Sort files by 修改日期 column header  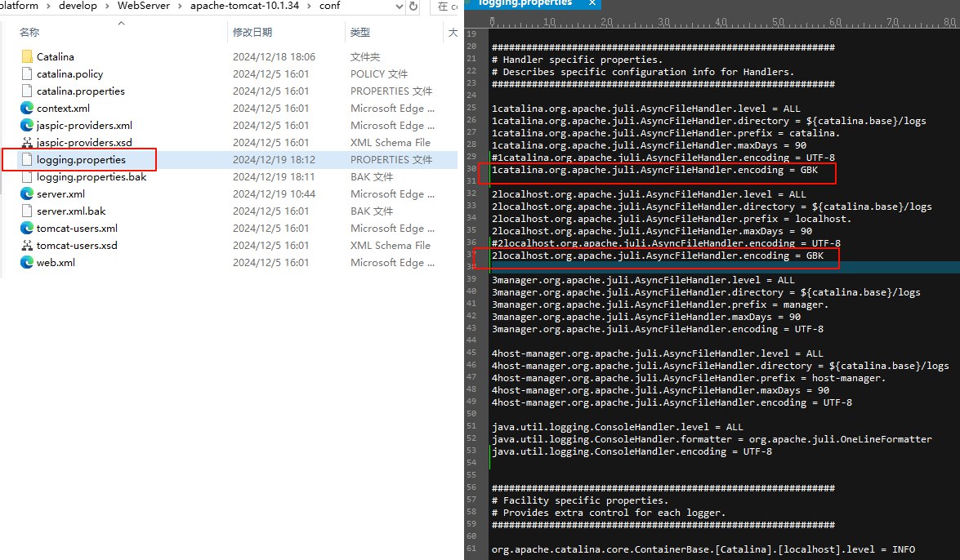point(252,33)
